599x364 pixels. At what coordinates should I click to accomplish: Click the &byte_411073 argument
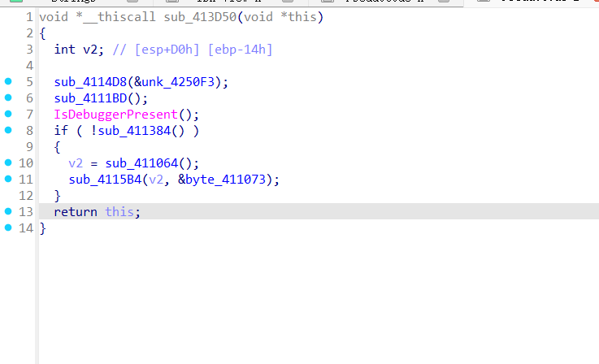222,180
